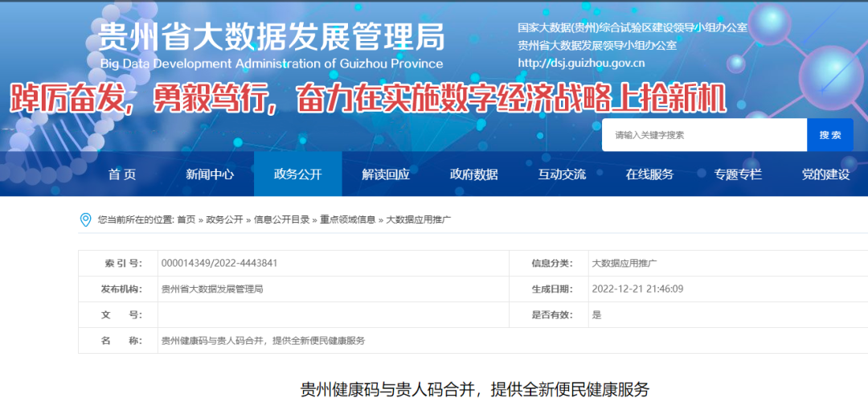Click the date 2022-12-21 21:46:09
The image size is (868, 406).
[637, 289]
